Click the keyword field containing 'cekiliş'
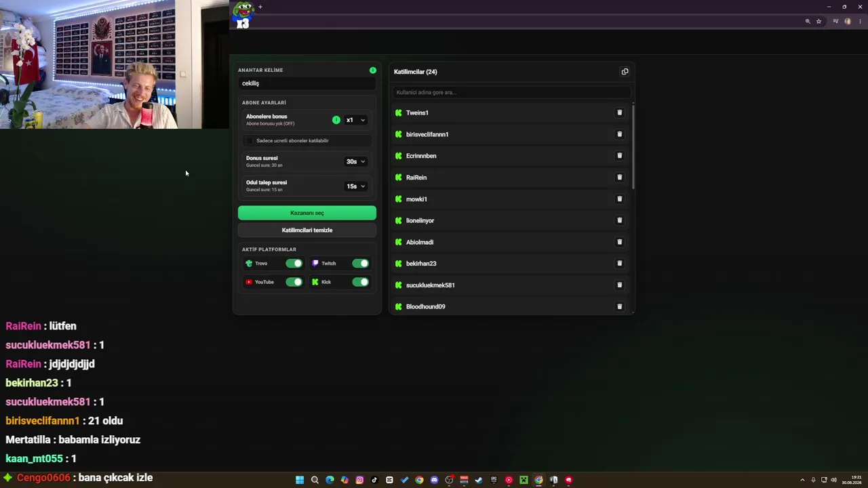868x488 pixels. tap(307, 83)
